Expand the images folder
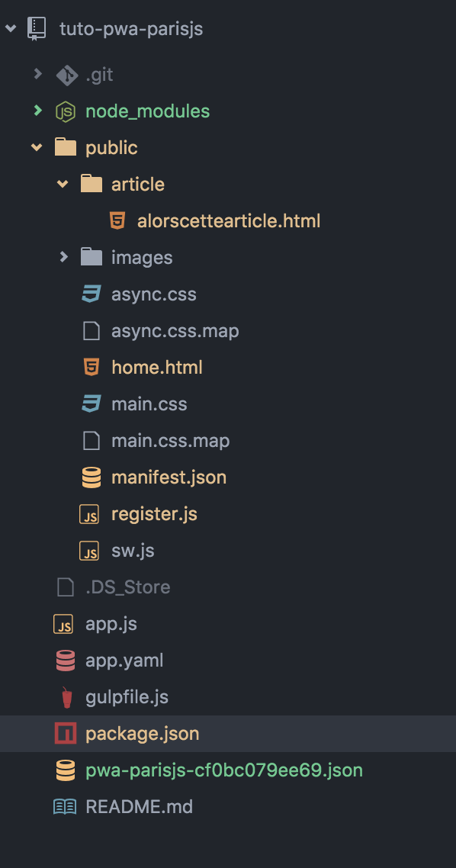Screen dimensions: 456x868 63,257
